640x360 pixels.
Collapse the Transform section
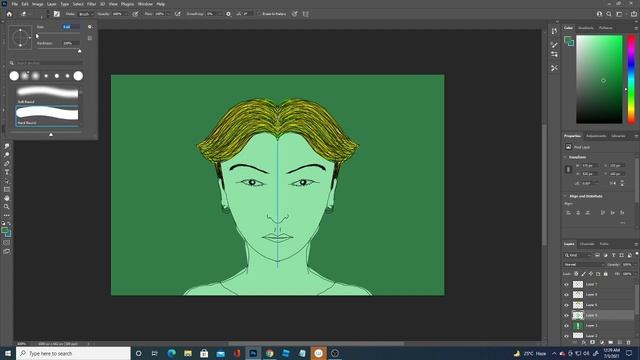(x=565, y=157)
